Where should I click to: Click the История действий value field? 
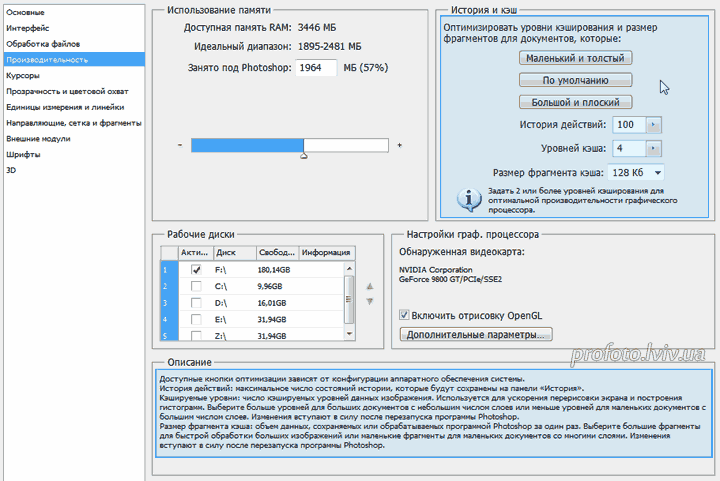[x=629, y=125]
